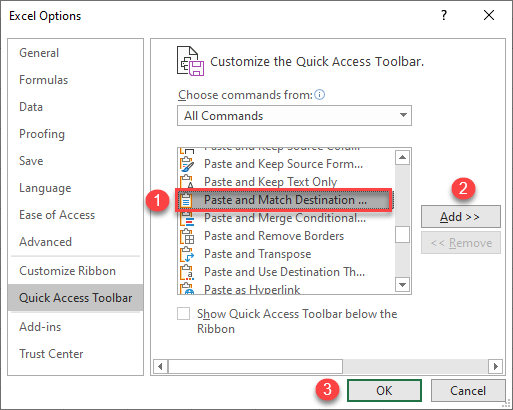Click the Paste and Keep Source Formatting icon
Viewport: 513px width, 410px height.
click(187, 164)
